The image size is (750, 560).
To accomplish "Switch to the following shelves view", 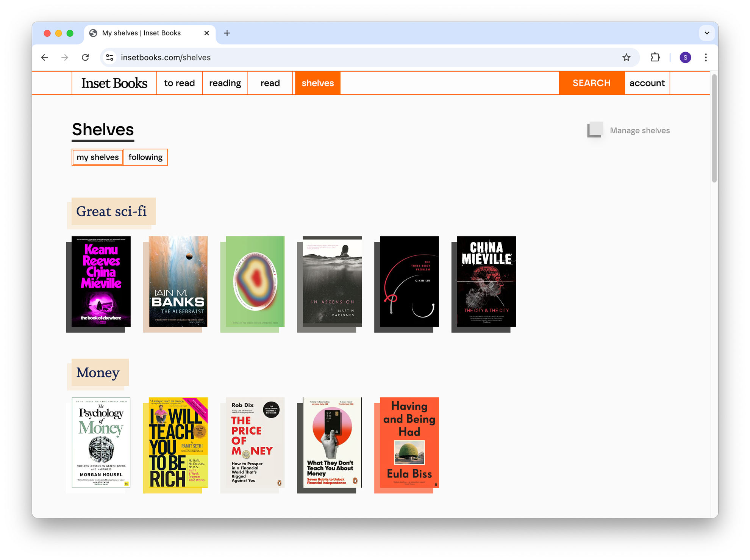I will click(145, 157).
